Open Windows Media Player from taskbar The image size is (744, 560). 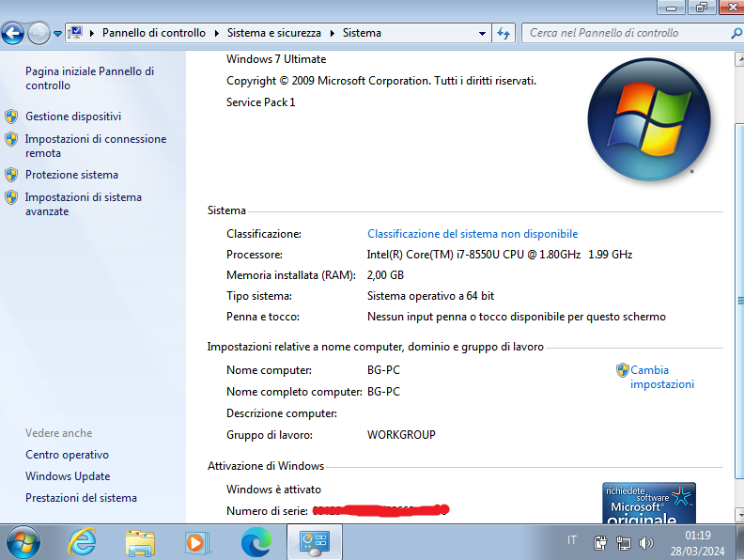(197, 542)
